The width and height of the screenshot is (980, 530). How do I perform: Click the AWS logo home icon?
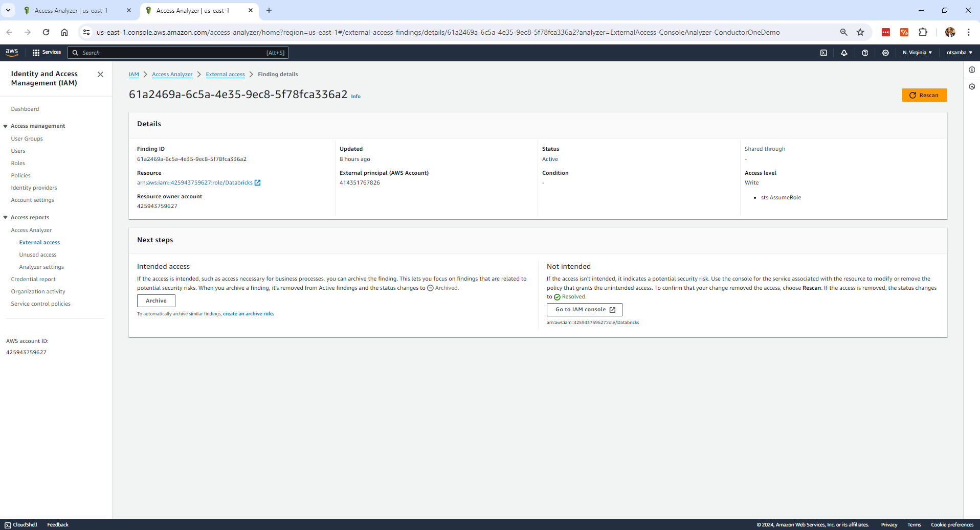(12, 52)
